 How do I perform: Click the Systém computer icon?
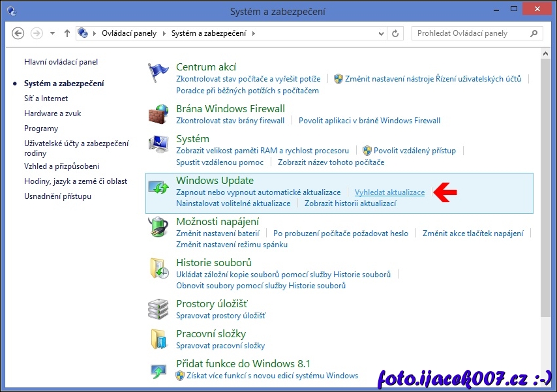[x=158, y=144]
